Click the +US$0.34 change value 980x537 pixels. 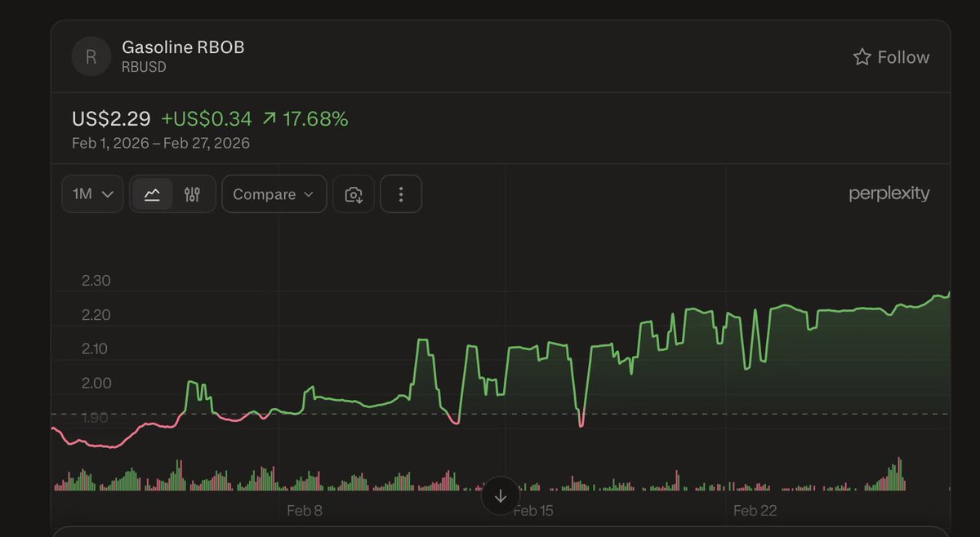coord(207,119)
